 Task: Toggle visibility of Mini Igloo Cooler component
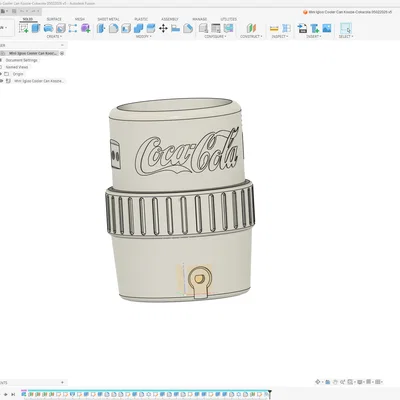[x=2, y=81]
